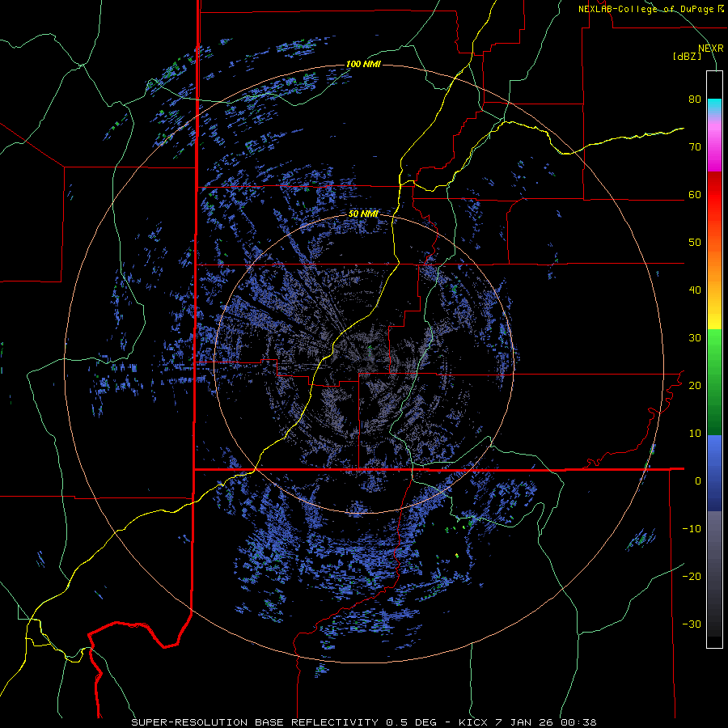Click the cyan top of the reflectivity color bar

click(714, 106)
